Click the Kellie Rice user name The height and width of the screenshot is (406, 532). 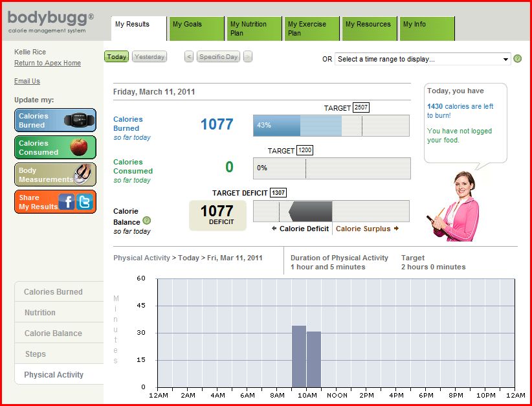[30, 52]
